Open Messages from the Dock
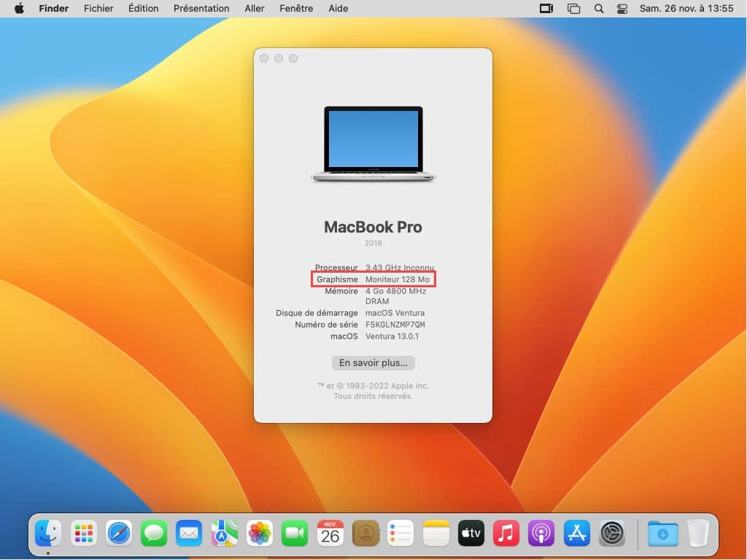747x560 pixels. point(154,533)
